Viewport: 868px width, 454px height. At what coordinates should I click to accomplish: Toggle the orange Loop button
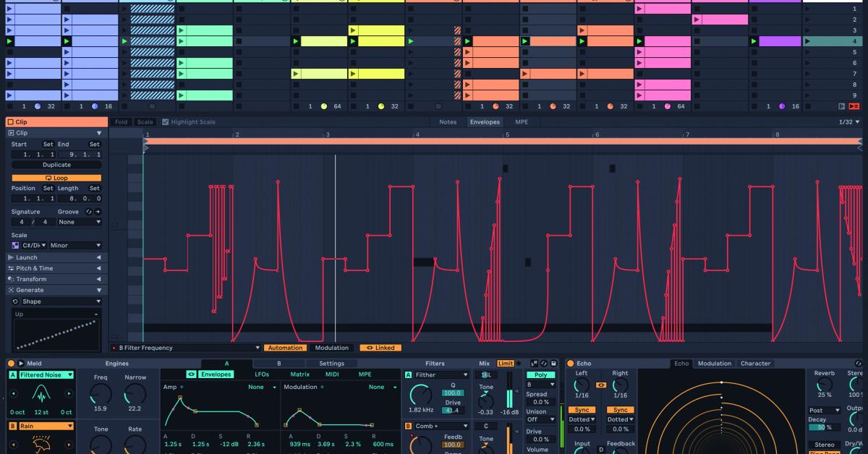tap(56, 178)
